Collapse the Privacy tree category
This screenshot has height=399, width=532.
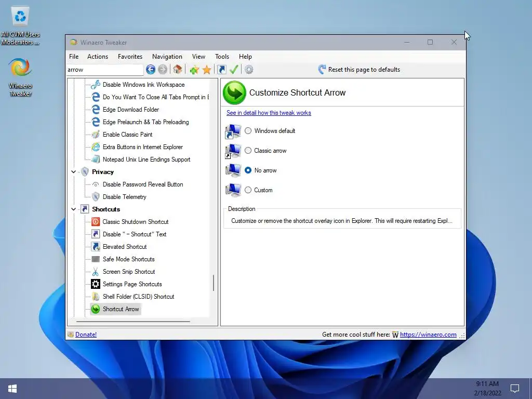pyautogui.click(x=73, y=171)
